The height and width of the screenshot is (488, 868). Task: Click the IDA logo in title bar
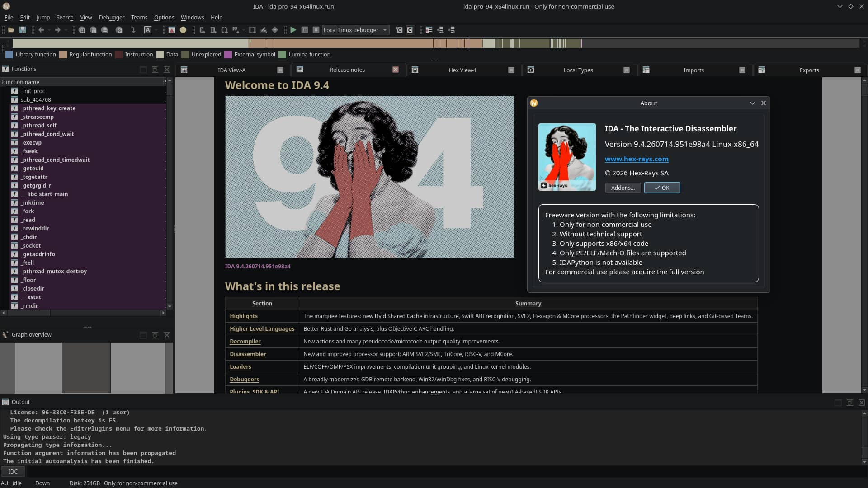tap(6, 6)
